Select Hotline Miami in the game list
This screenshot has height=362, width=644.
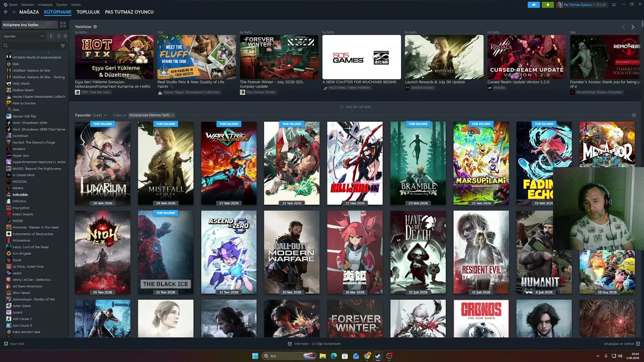23,90
